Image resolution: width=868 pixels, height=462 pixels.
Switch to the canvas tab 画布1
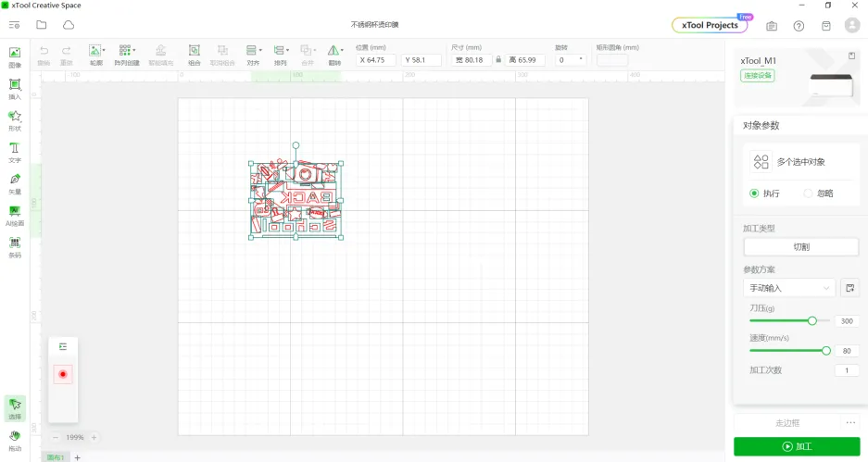(56, 457)
